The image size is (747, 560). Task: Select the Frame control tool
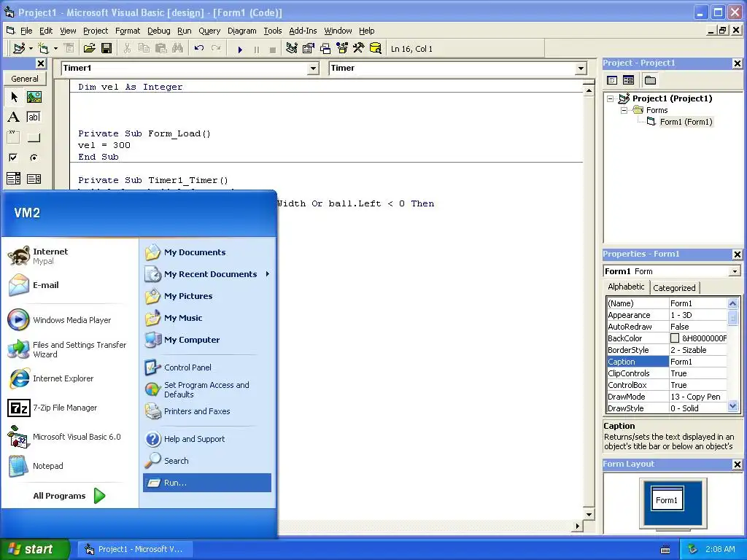pyautogui.click(x=13, y=138)
